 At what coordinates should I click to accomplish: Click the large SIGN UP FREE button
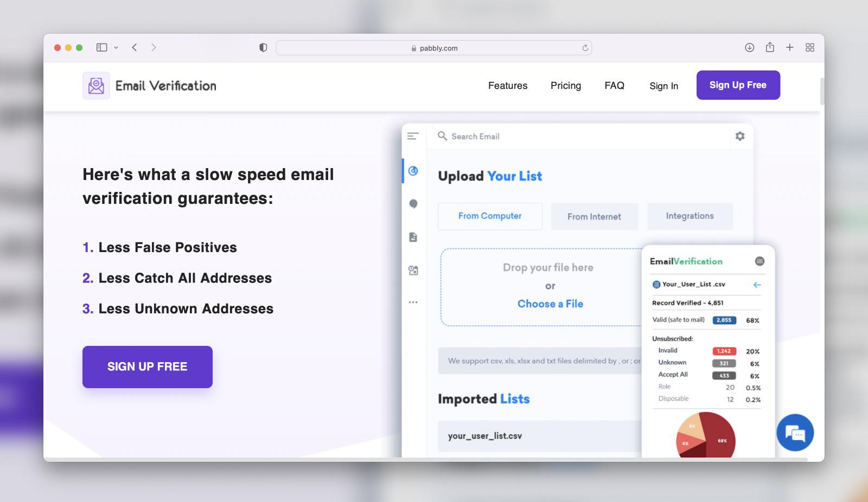point(148,367)
